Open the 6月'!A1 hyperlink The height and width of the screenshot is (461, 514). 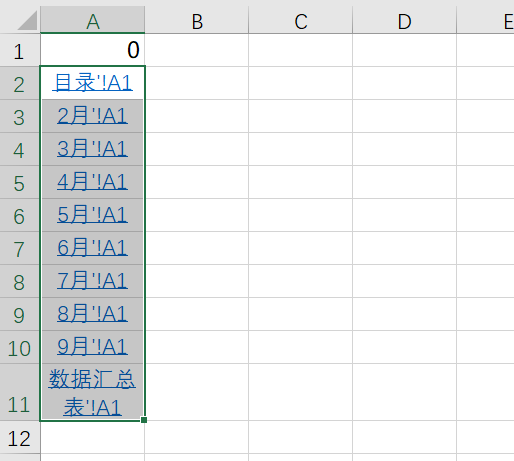(x=92, y=248)
